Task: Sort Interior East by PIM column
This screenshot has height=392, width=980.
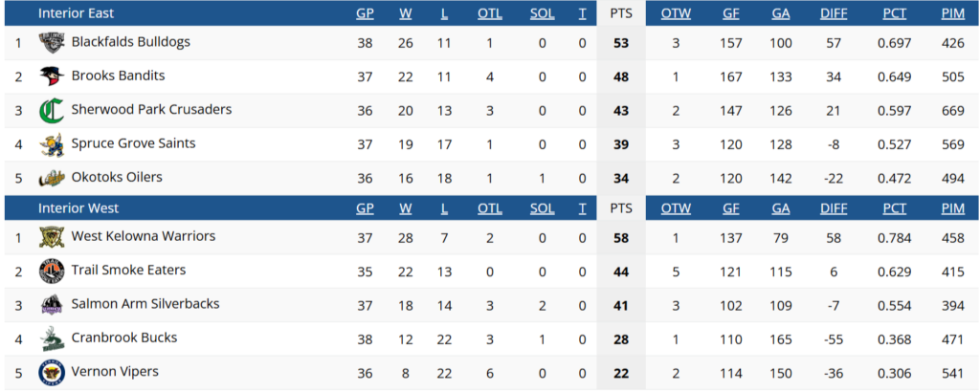Action: pos(952,14)
